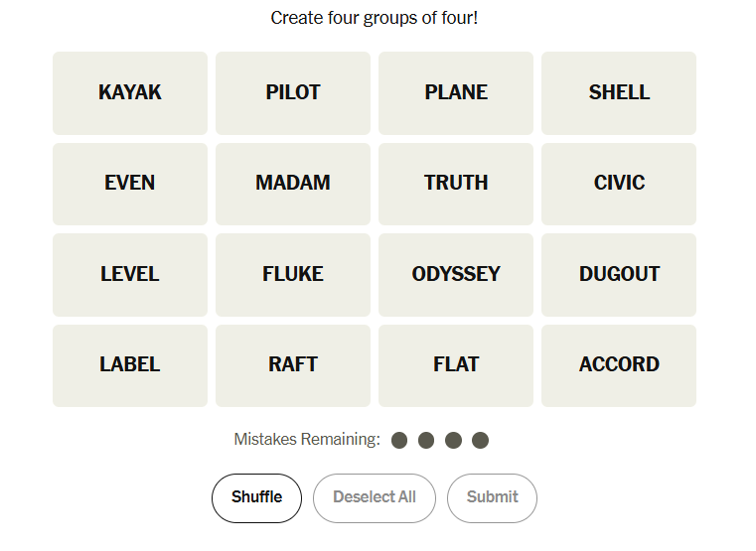Choose the SHELL word tile

[619, 93]
